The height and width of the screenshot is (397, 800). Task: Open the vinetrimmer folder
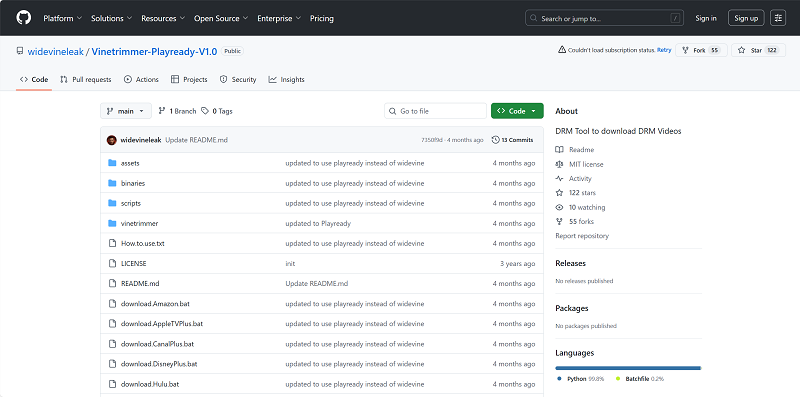[x=139, y=224]
